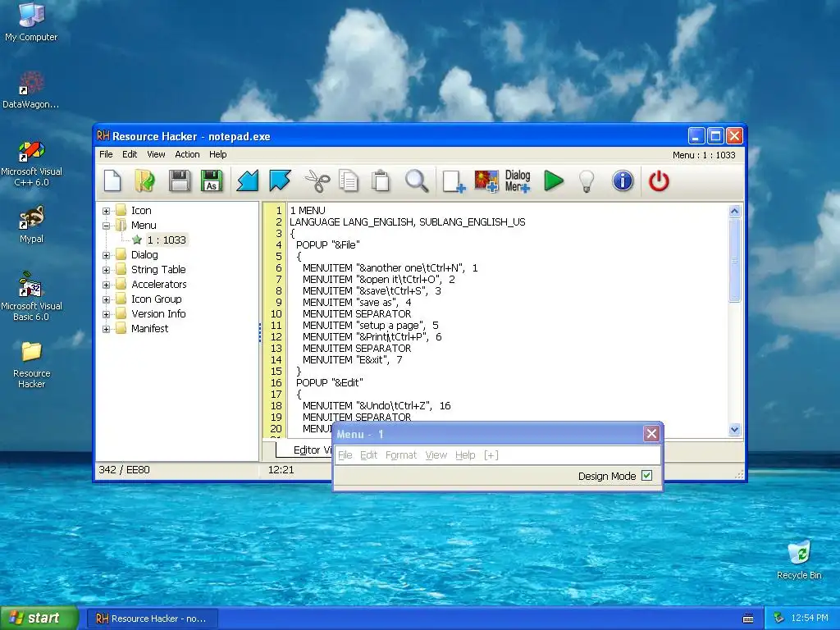Screen dimensions: 840x630
Task: Click the green Save As floppy icon
Action: pos(212,180)
